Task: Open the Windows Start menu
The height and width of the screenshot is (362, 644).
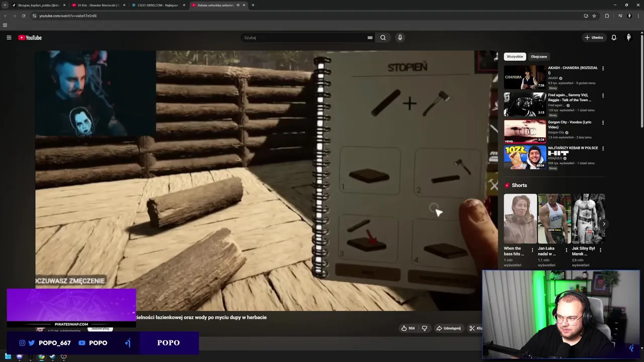Action: coord(8,356)
